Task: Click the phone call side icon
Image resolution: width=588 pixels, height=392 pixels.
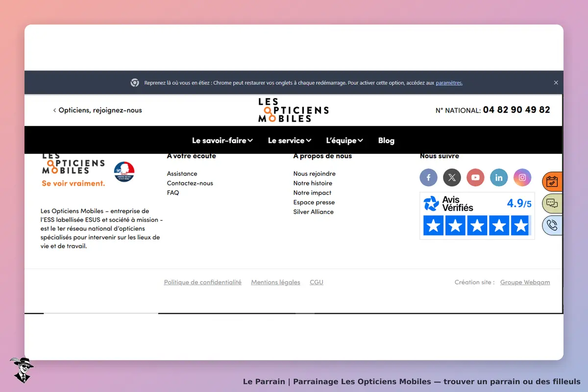Action: [552, 225]
